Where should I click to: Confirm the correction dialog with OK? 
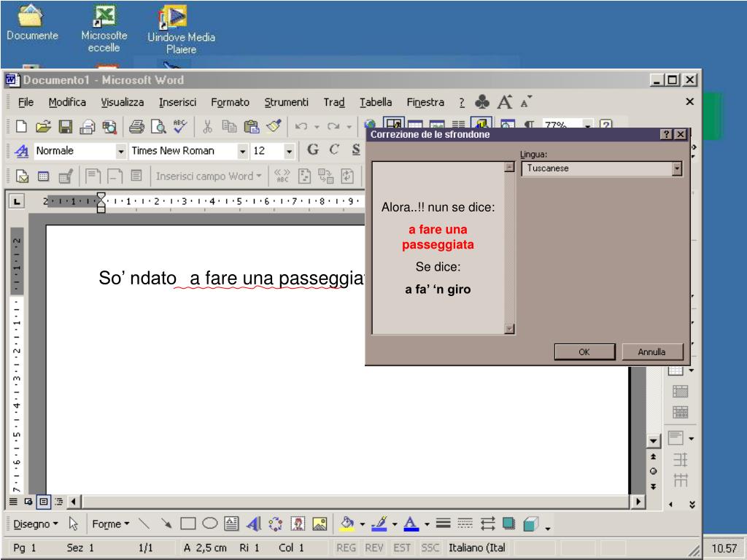click(584, 352)
